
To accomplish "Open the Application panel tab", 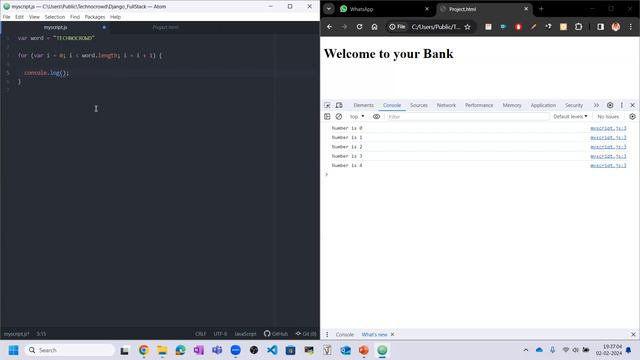I will point(543,105).
